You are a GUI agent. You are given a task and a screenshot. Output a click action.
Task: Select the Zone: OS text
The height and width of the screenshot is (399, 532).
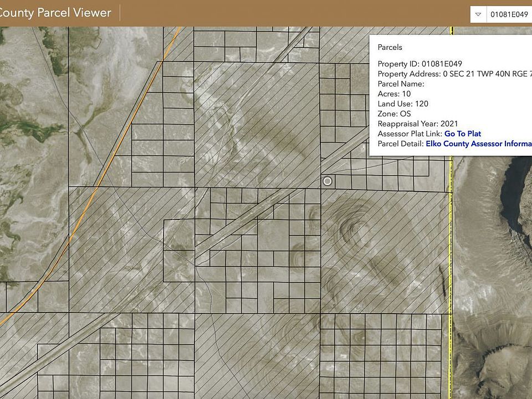394,114
